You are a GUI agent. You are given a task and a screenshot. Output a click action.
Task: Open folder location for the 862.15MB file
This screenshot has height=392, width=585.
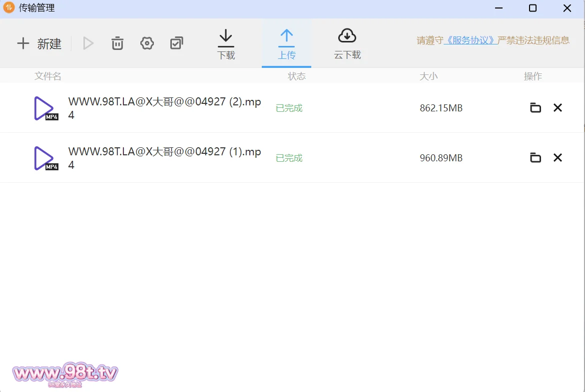(535, 108)
